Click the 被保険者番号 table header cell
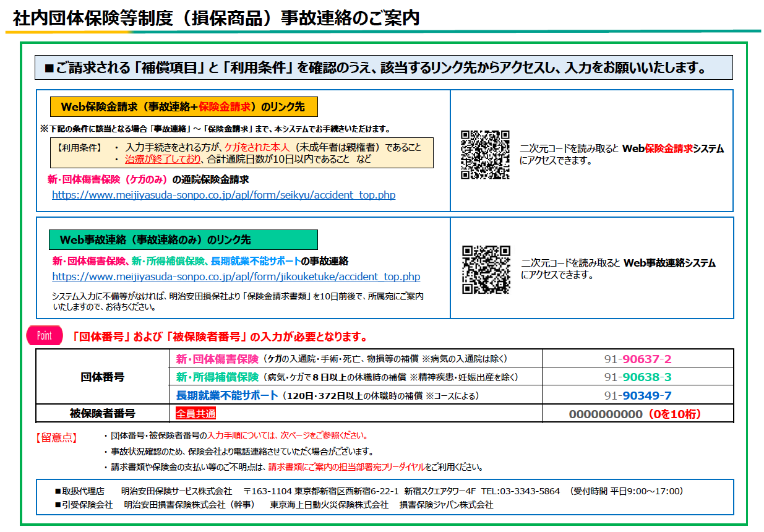The height and width of the screenshot is (532, 764). (103, 414)
